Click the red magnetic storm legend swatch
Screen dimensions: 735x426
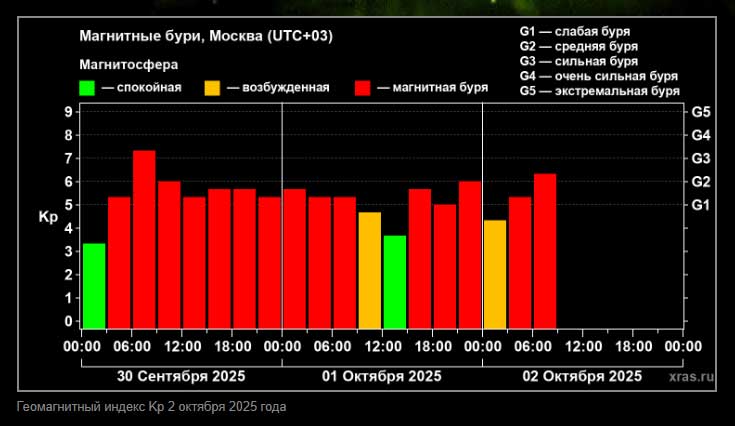point(362,88)
